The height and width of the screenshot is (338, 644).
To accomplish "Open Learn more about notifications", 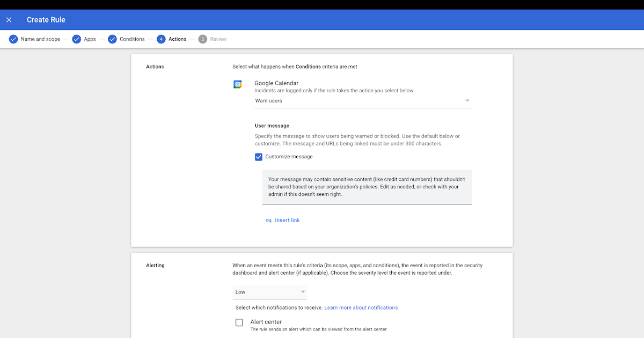I will (x=361, y=307).
